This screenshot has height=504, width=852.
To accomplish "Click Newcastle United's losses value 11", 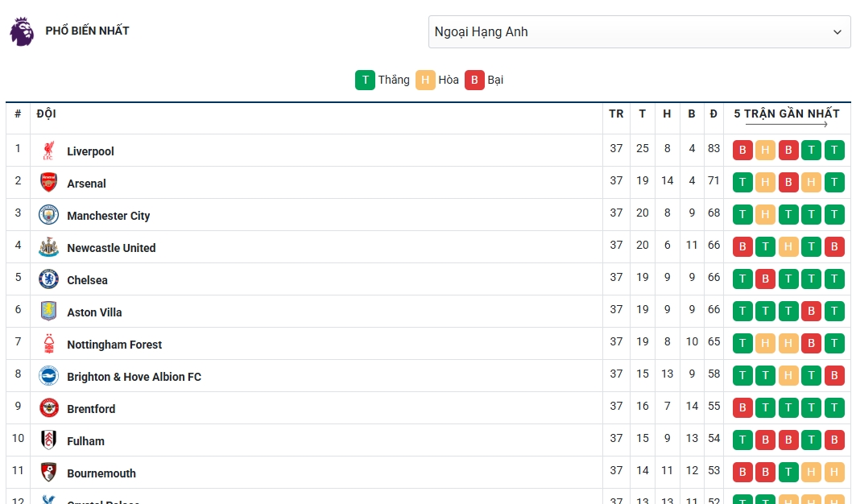I will 692,245.
